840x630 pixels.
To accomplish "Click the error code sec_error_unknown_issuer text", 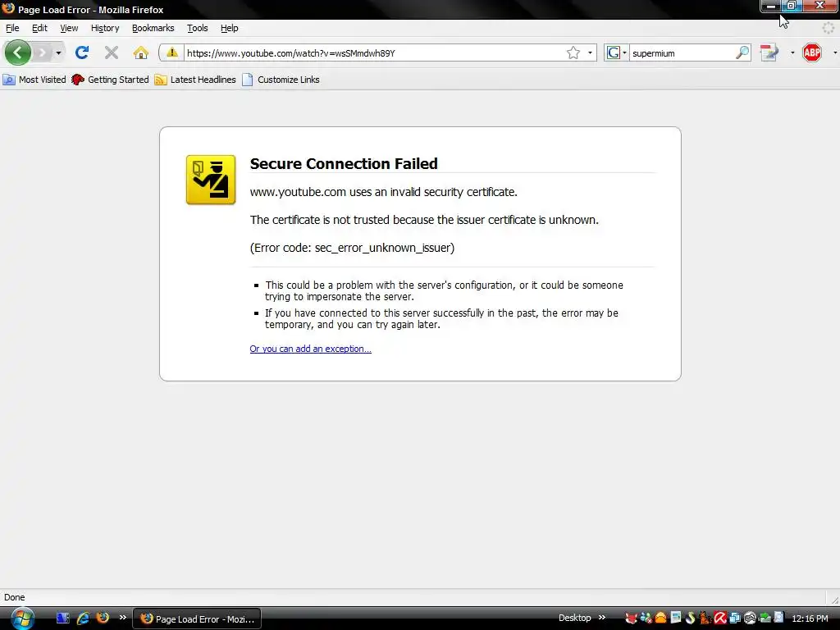I will pos(352,248).
